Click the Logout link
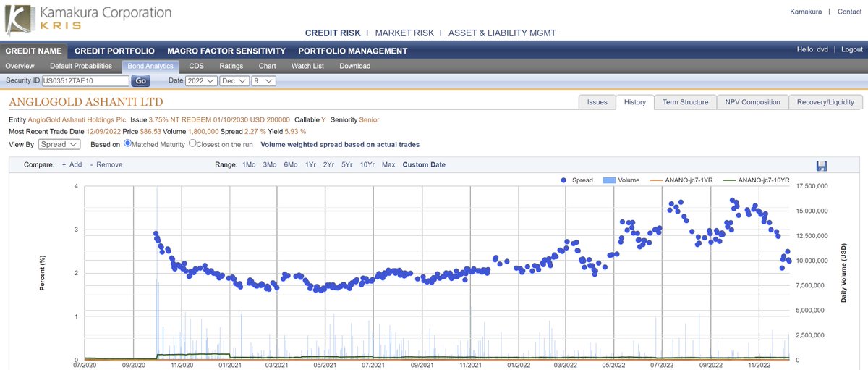This screenshot has height=370, width=868. pyautogui.click(x=851, y=49)
